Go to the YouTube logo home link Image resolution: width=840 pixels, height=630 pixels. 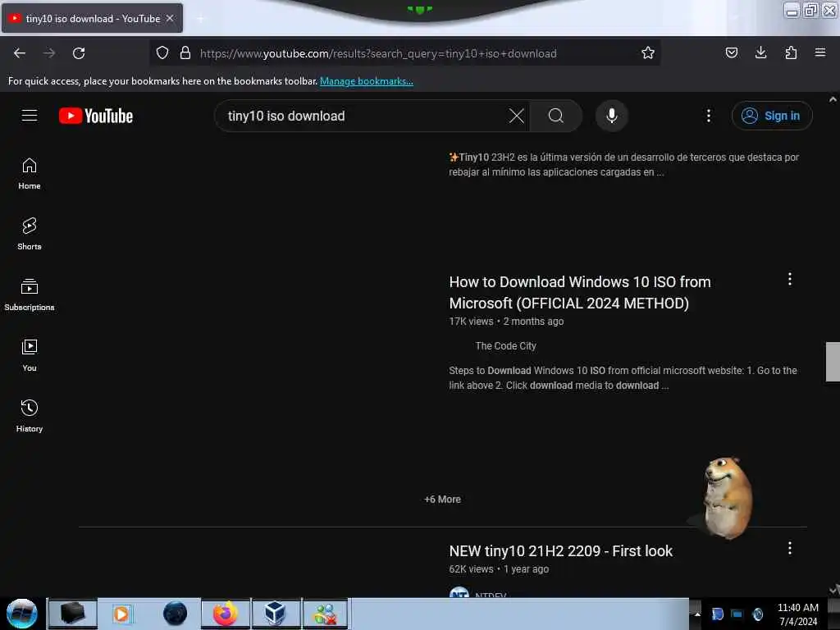tap(96, 116)
